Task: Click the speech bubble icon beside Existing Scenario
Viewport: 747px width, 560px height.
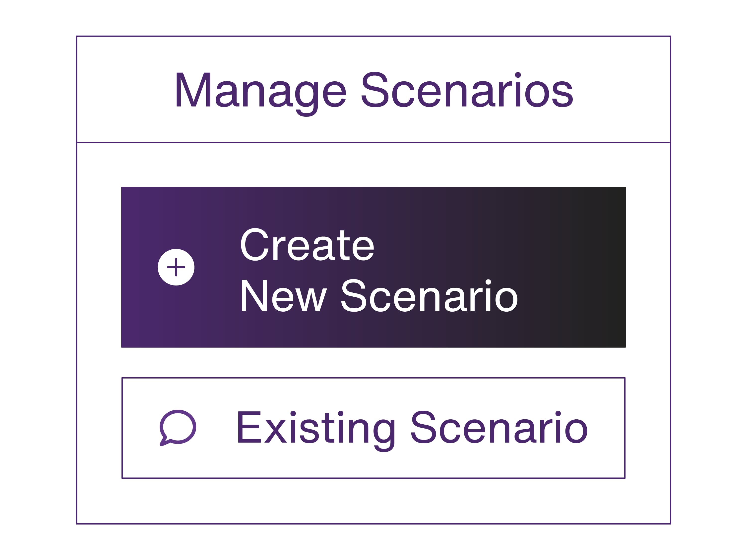Action: tap(178, 427)
